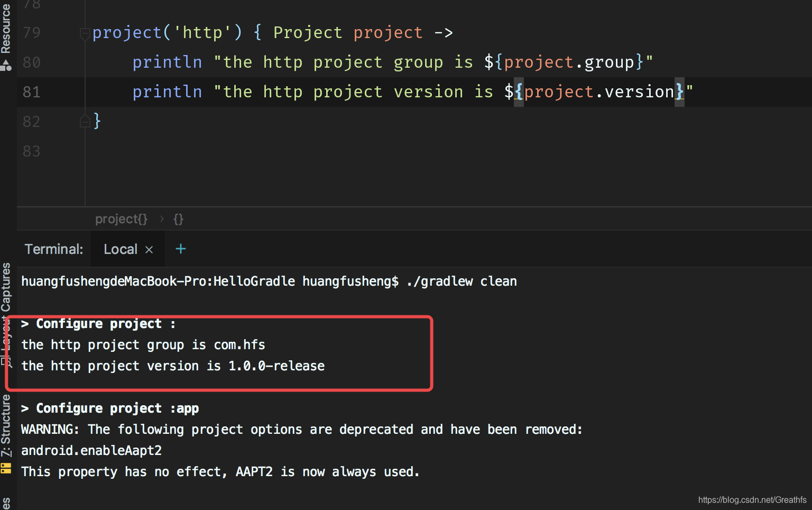Click 'the http project group is com.hfs' output

pyautogui.click(x=143, y=345)
